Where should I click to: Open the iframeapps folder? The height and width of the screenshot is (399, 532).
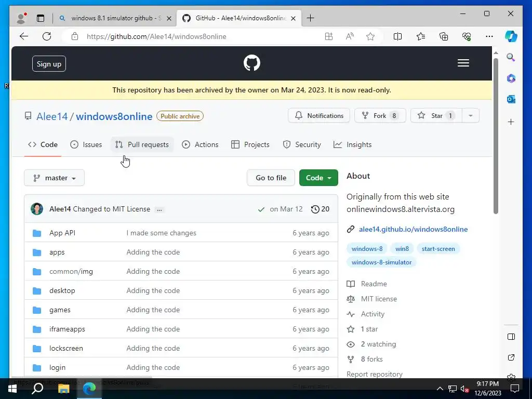point(67,329)
